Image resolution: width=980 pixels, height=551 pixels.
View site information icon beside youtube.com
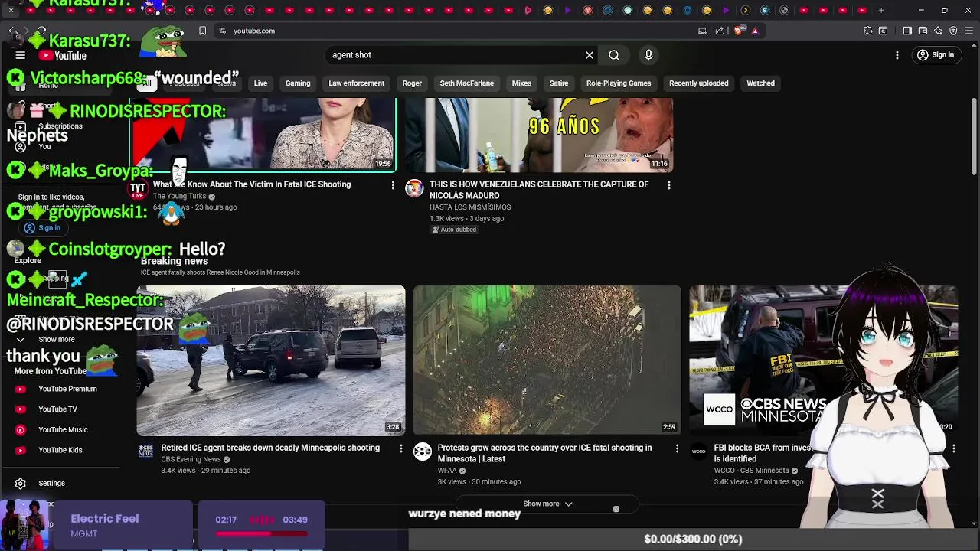pyautogui.click(x=222, y=31)
